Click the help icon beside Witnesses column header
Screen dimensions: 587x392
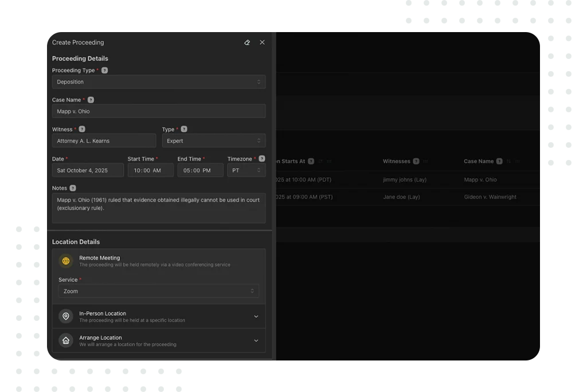[416, 162]
